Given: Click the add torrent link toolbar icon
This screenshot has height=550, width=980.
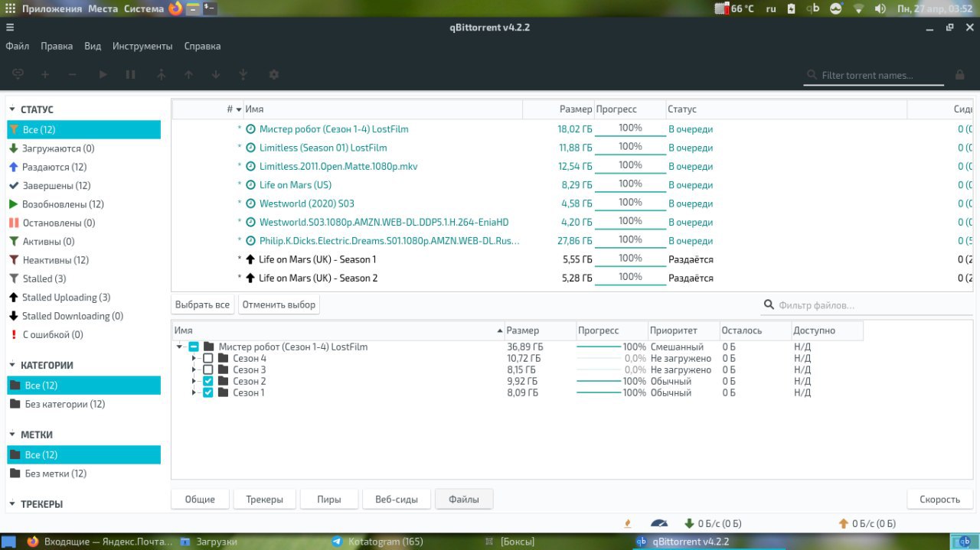Looking at the screenshot, I should coord(18,75).
